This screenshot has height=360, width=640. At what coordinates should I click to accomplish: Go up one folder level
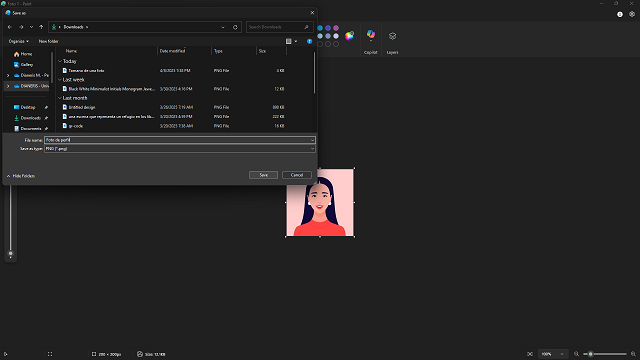[x=41, y=27]
